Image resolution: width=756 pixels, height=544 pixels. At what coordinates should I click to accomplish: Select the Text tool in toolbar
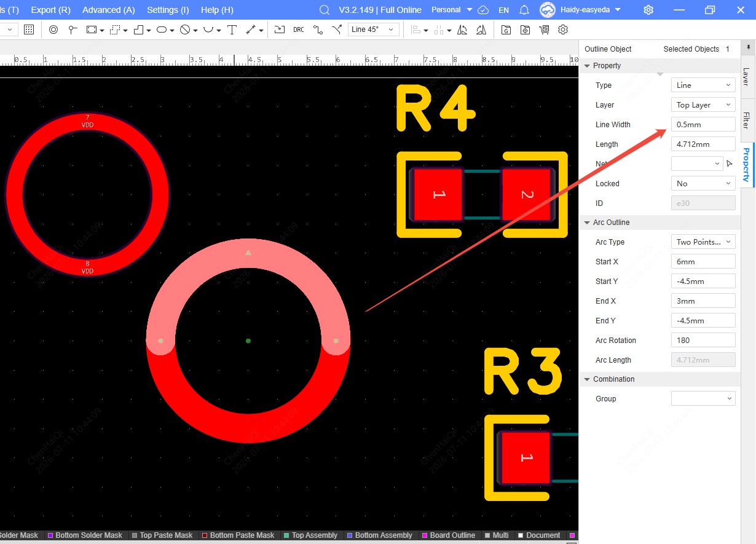coord(232,30)
